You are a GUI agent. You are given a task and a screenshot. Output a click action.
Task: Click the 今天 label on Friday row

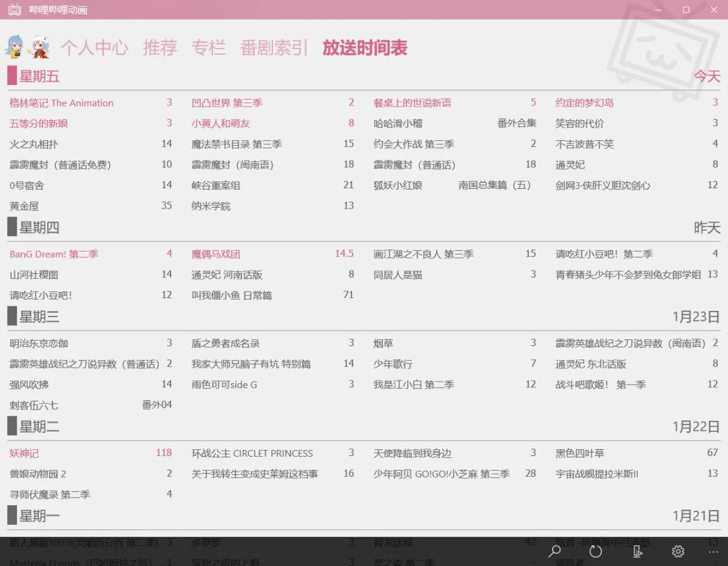tap(708, 77)
